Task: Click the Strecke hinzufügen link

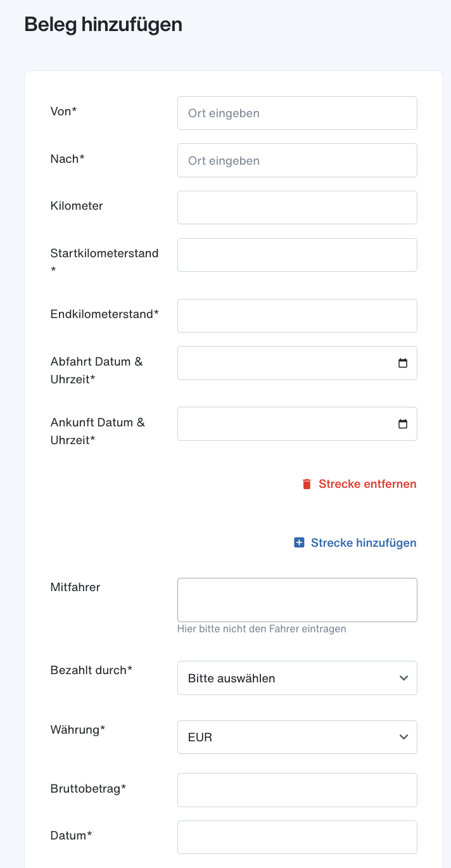Action: pyautogui.click(x=355, y=543)
